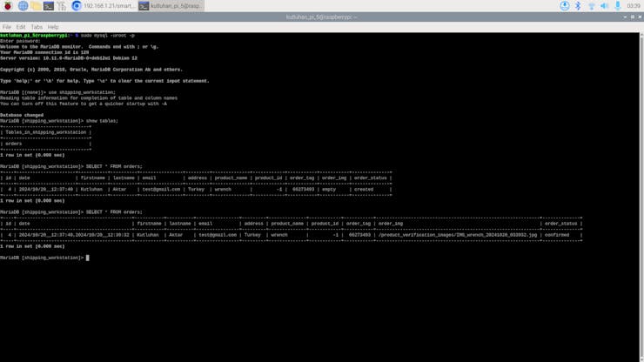Click the 'empty' order_img cell

coord(329,190)
